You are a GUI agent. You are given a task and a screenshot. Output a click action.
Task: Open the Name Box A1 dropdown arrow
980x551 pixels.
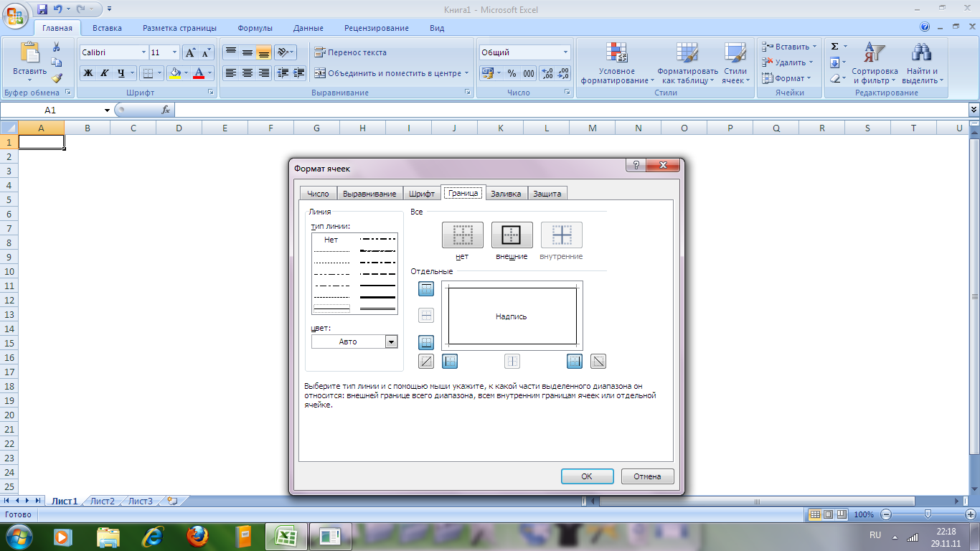pyautogui.click(x=107, y=110)
